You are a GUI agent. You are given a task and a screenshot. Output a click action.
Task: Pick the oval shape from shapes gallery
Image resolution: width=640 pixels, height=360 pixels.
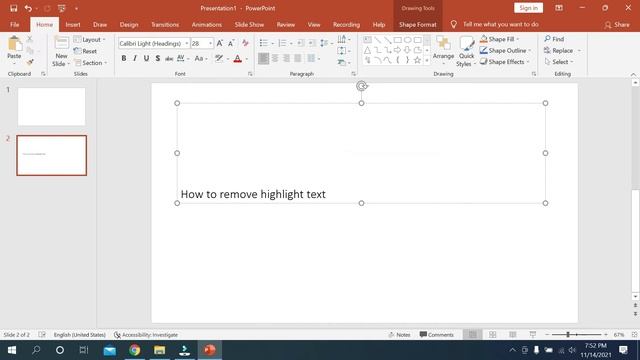point(407,40)
